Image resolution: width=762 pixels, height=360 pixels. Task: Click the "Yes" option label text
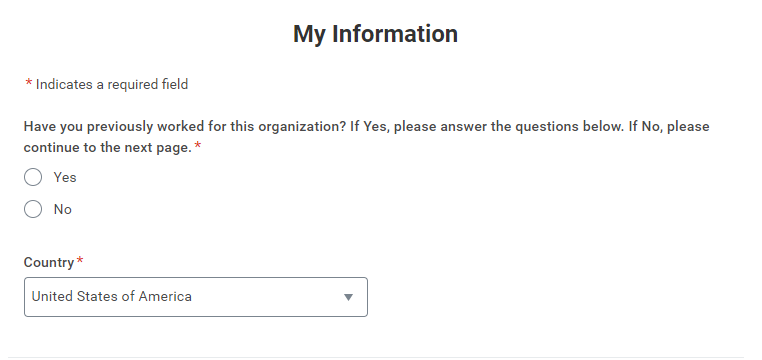click(65, 177)
